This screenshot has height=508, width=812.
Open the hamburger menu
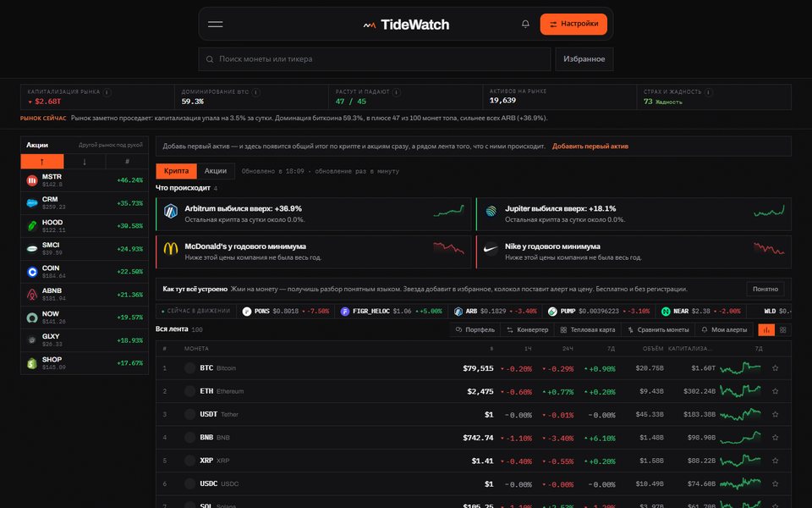pos(216,25)
